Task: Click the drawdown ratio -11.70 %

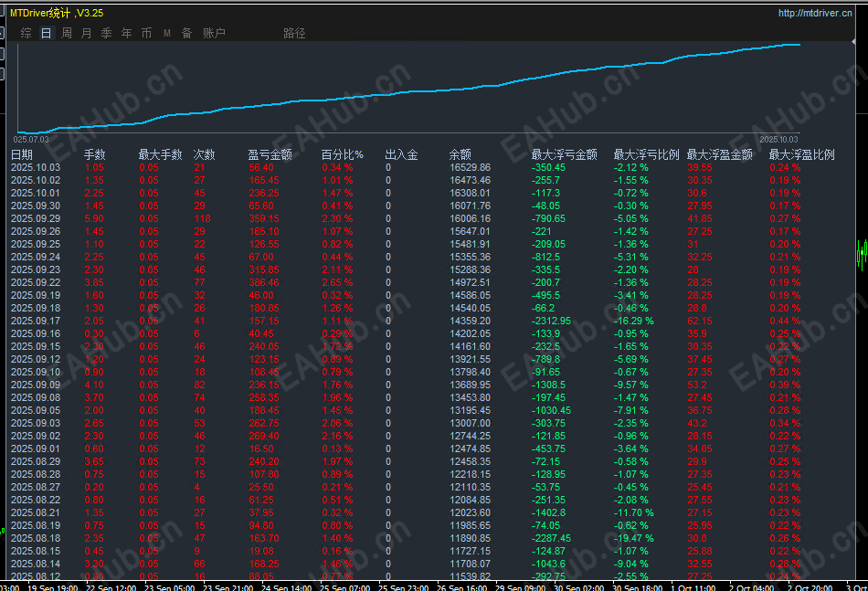Action: (634, 512)
